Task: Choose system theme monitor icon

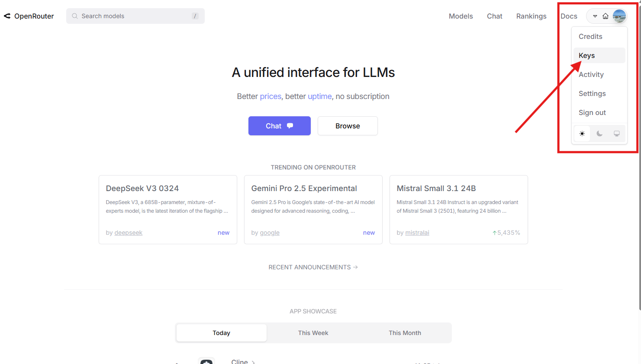Action: pos(617,134)
